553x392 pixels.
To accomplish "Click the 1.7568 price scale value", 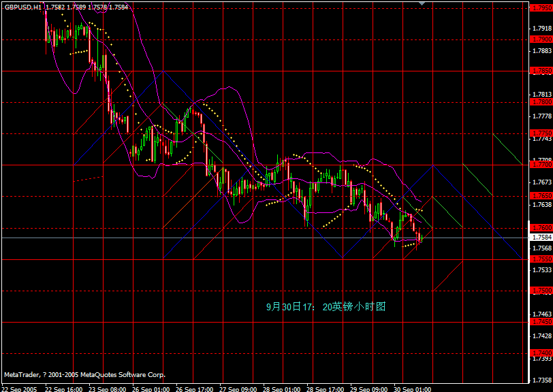I will [542, 248].
